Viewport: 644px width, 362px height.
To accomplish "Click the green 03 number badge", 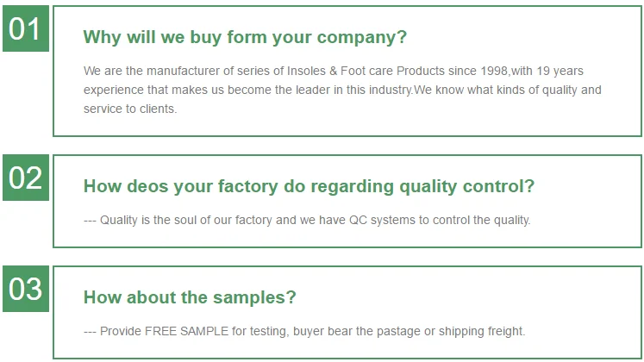I will (26, 289).
